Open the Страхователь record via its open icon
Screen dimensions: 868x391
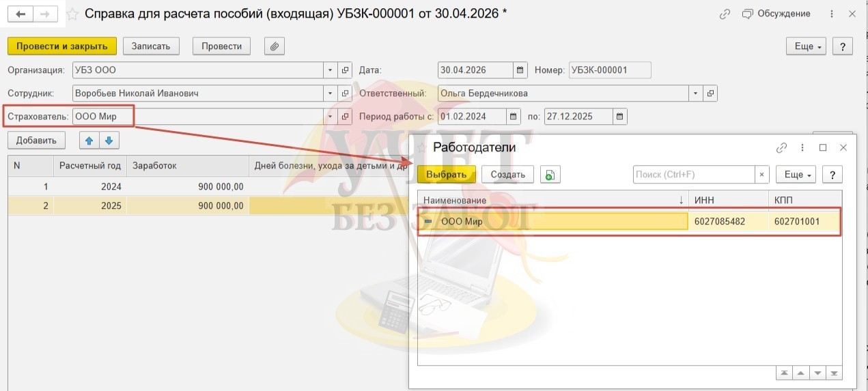[x=345, y=117]
